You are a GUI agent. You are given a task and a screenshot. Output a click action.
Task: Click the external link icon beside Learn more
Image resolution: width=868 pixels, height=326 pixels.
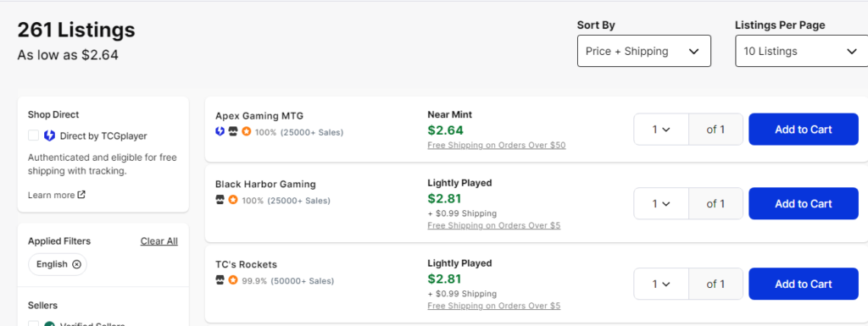coord(81,195)
